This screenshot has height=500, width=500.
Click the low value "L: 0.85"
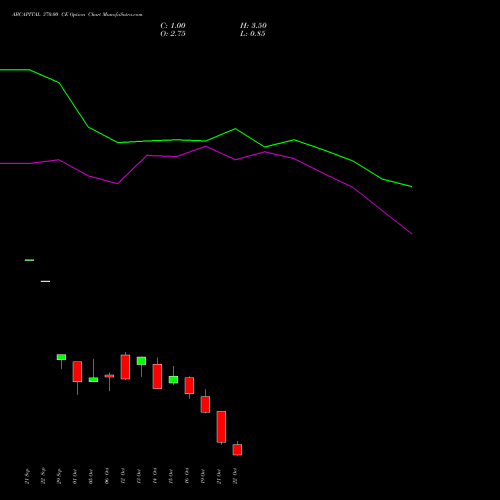click(x=253, y=34)
